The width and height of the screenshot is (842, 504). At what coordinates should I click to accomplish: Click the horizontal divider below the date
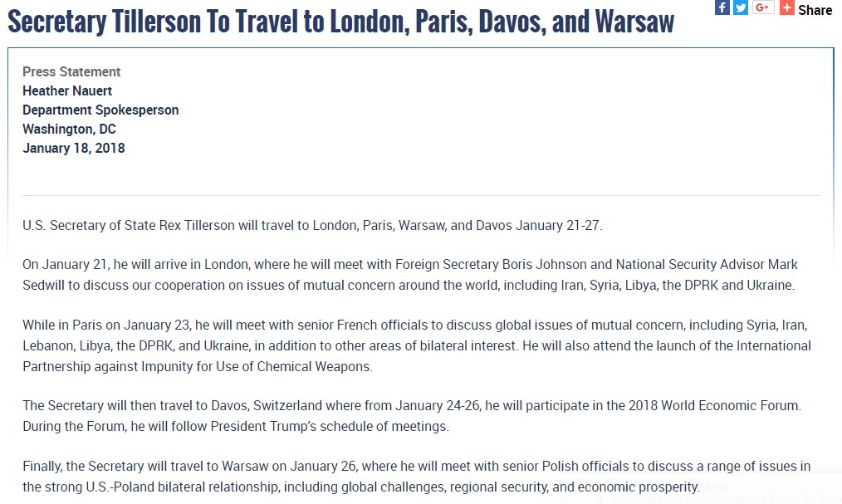(421, 196)
